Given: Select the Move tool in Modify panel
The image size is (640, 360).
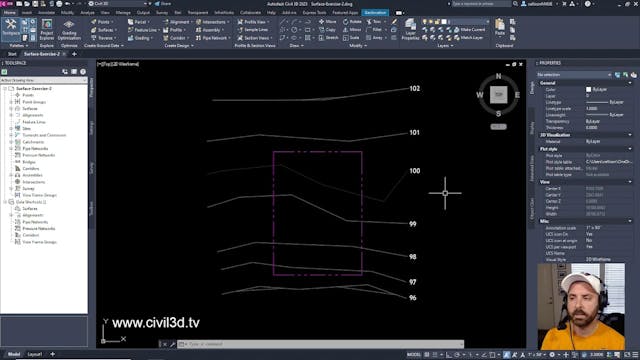Looking at the screenshot, I should [x=328, y=22].
